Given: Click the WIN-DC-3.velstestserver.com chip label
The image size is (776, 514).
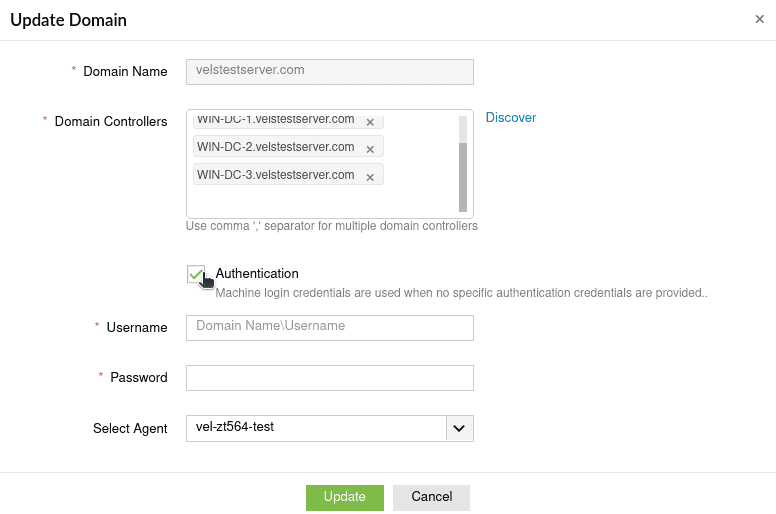Looking at the screenshot, I should [x=276, y=175].
